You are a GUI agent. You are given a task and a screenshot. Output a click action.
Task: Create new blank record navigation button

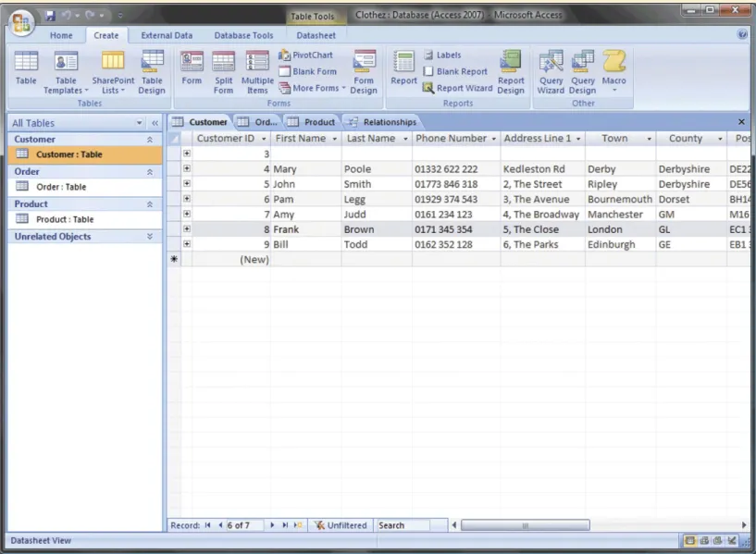[298, 525]
